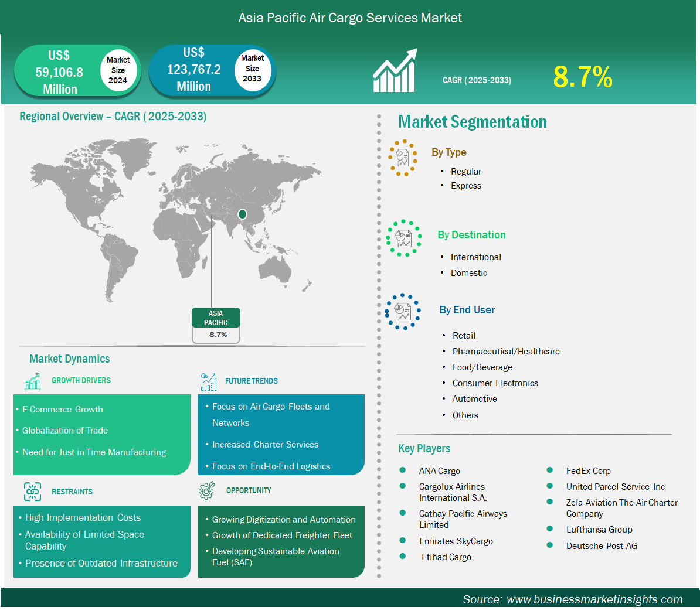Click the Future Trends icon
700x614 pixels.
click(x=208, y=382)
